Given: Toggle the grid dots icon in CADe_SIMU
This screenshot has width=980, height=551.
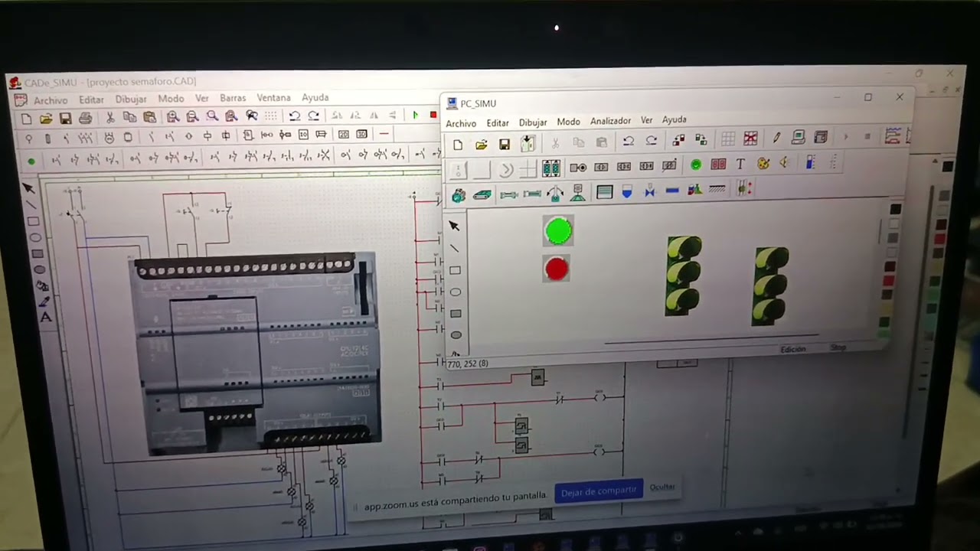Looking at the screenshot, I should pos(270,116).
